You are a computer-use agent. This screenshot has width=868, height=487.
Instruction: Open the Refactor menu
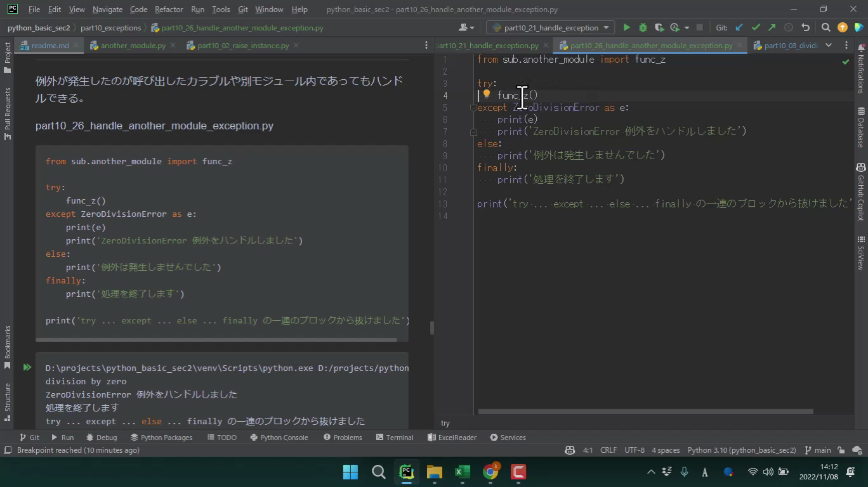(x=168, y=10)
